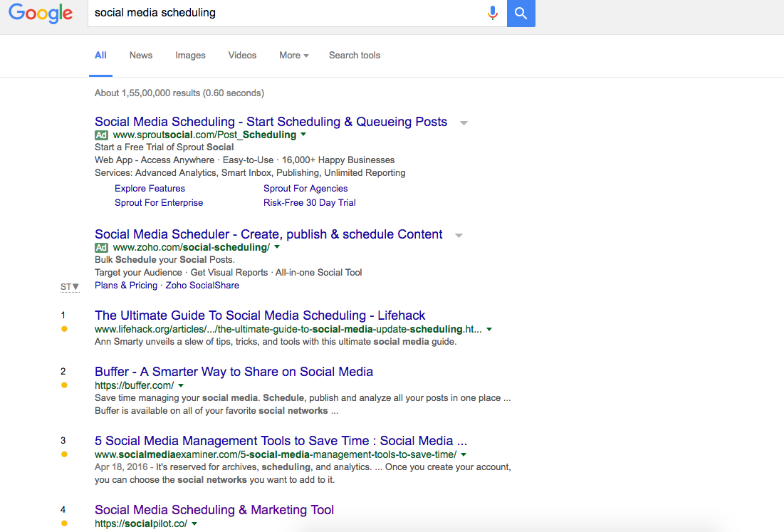Click the www.sproutsocial.com/Post_Scheduling URL text

tap(204, 135)
